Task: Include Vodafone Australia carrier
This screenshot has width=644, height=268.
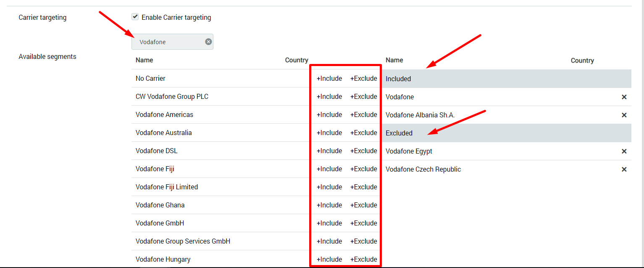Action: point(329,133)
